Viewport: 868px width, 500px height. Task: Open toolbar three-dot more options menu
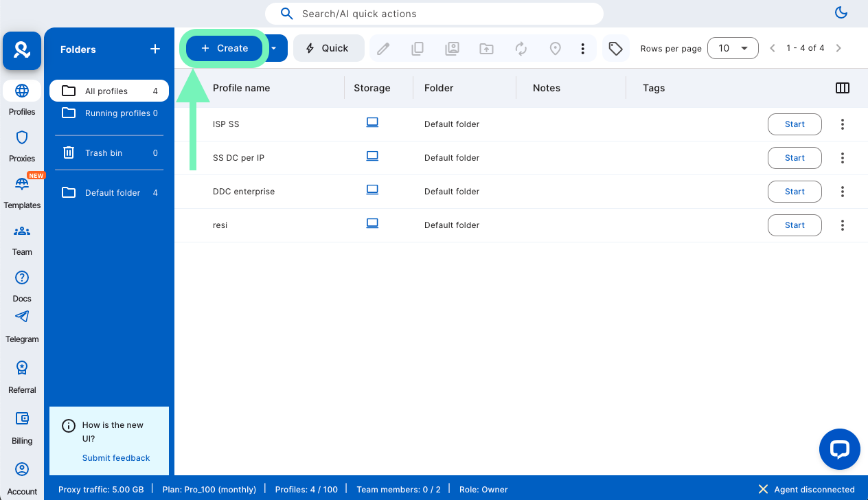[582, 49]
